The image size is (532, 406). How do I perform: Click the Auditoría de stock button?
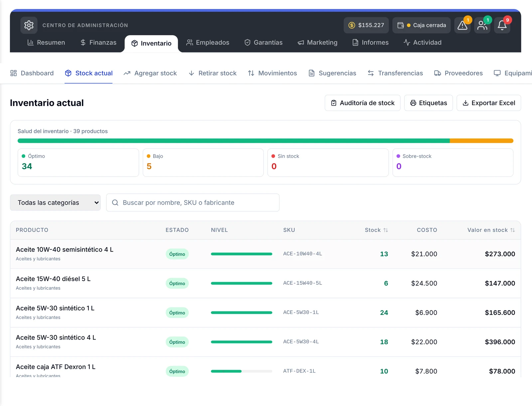[x=362, y=103]
